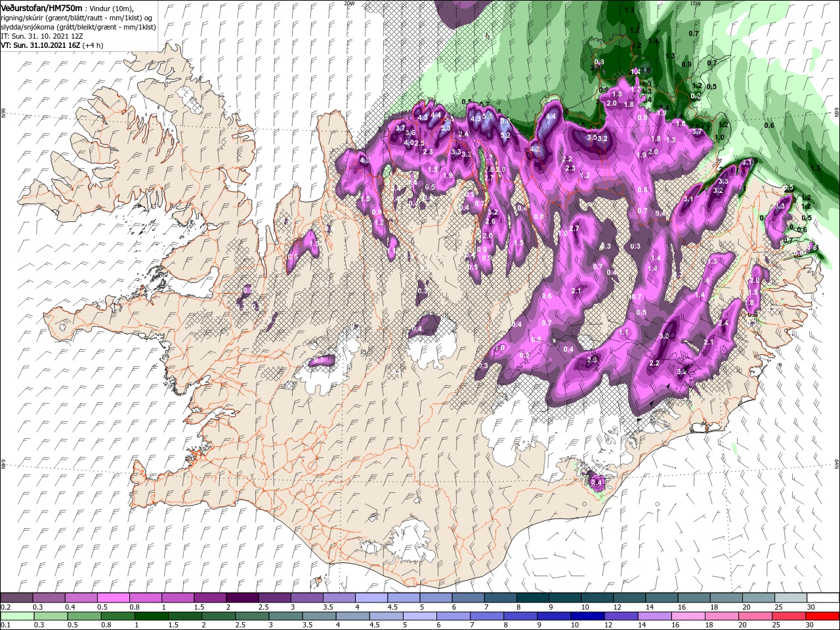
Task: Click white snow swatch between 25 and 30
Action: (789, 598)
